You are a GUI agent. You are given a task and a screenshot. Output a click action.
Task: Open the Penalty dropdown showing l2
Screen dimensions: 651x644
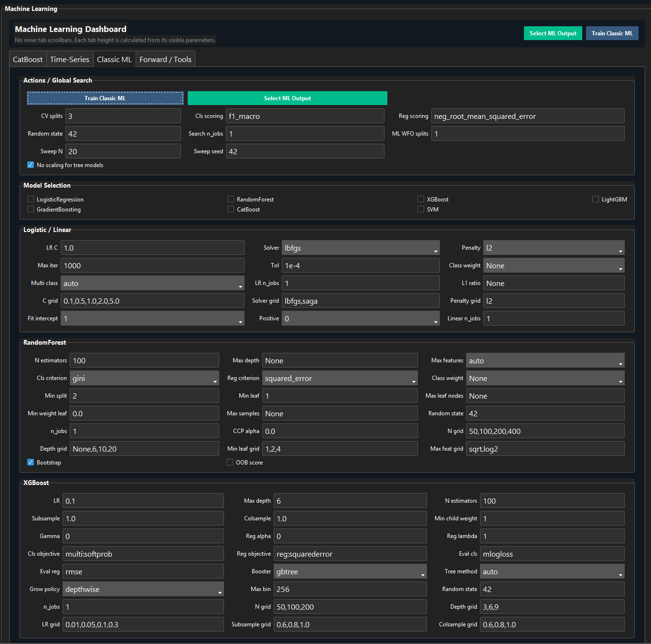pyautogui.click(x=554, y=248)
